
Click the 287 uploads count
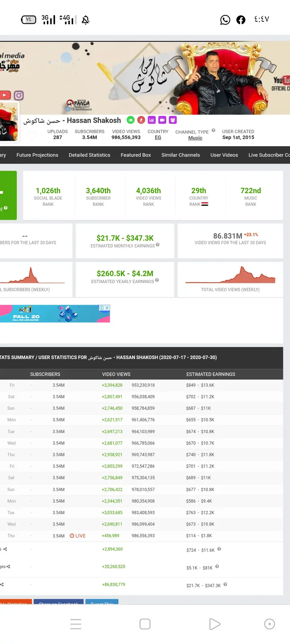click(58, 137)
